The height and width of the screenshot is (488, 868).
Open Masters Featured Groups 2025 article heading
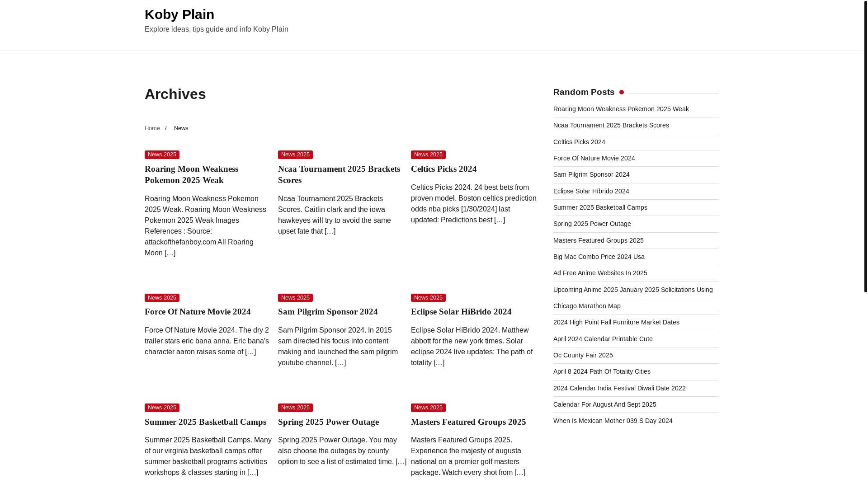tap(468, 422)
